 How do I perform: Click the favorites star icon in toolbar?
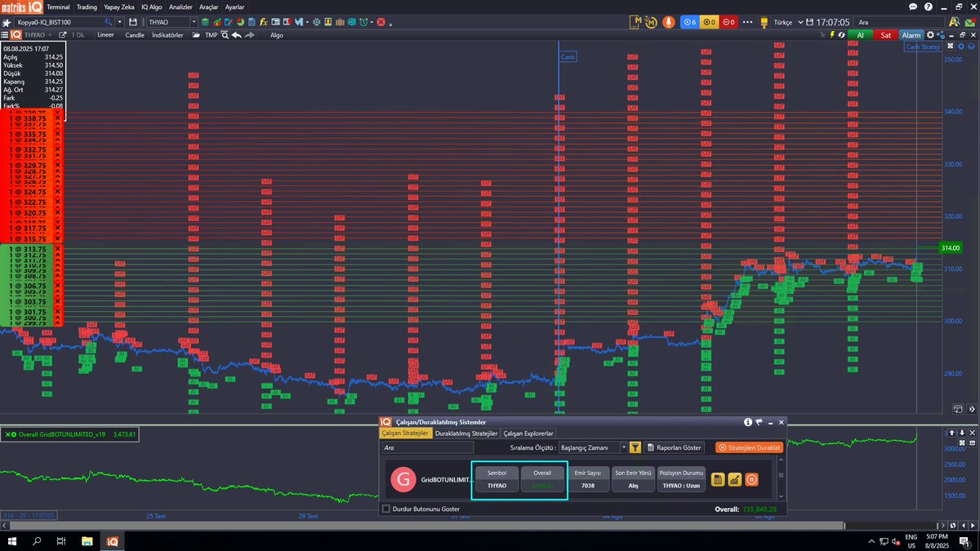click(7, 22)
